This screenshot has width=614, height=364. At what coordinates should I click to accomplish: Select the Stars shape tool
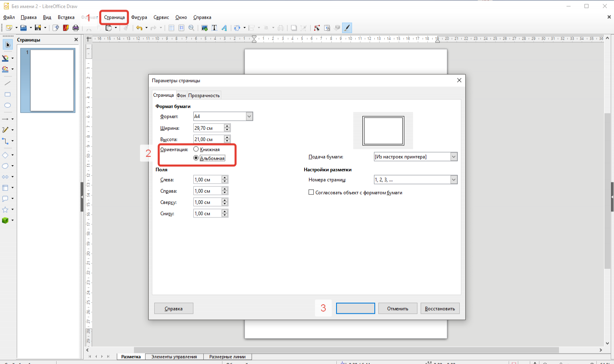pos(6,209)
